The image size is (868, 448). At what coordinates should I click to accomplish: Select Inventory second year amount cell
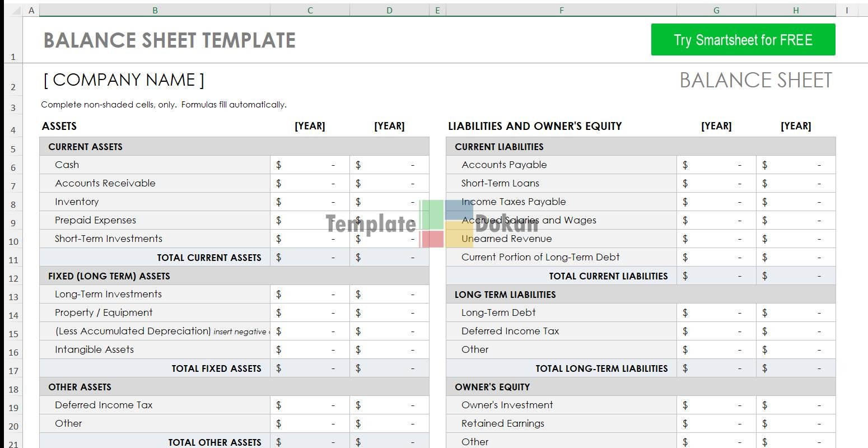[389, 202]
